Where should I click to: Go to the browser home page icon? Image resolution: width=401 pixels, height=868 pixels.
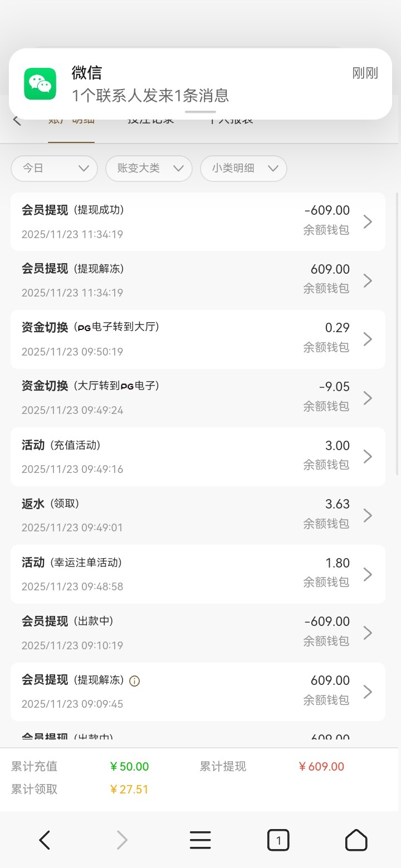click(356, 840)
